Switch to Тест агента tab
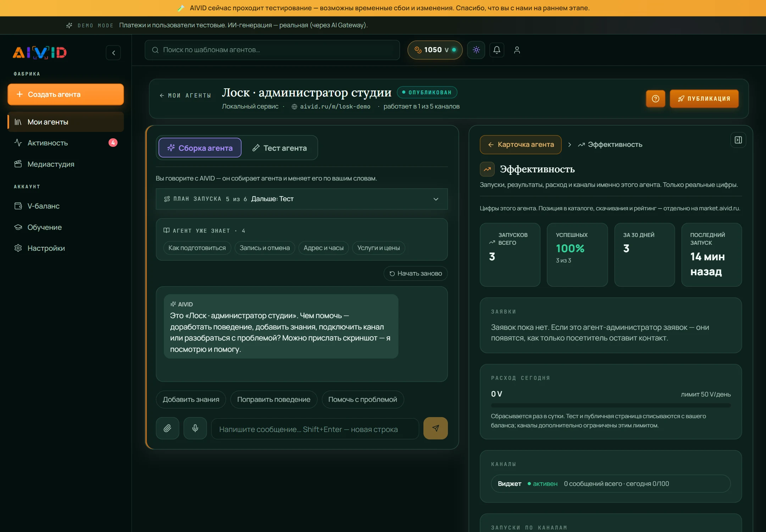Viewport: 766px width, 532px height. click(x=279, y=148)
